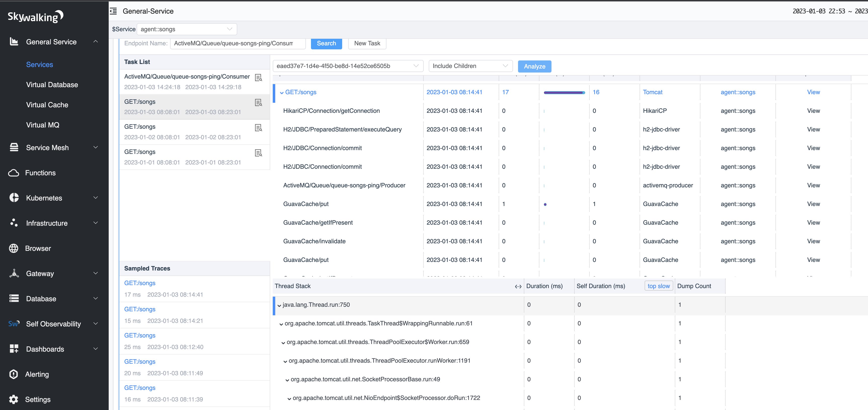
Task: Click the New Task button
Action: (x=367, y=43)
